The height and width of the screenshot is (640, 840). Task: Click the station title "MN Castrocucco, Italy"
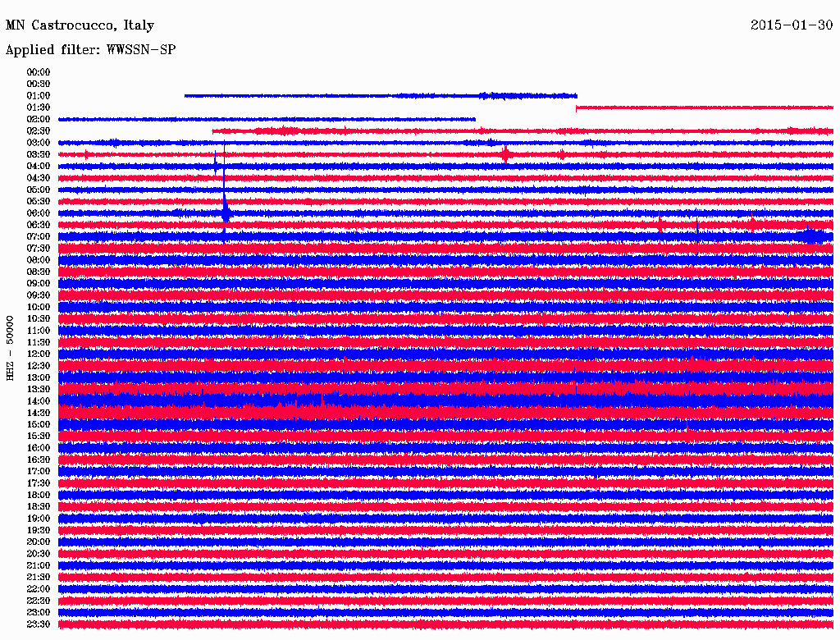80,25
